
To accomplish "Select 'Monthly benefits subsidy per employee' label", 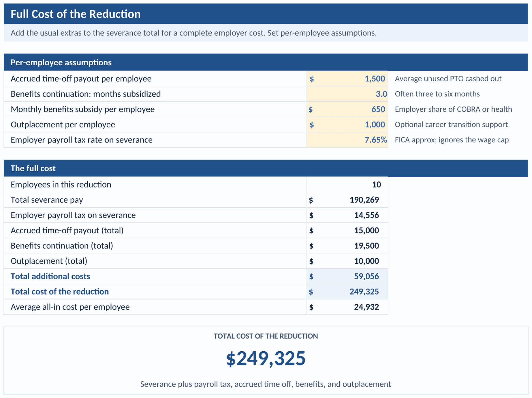I will [x=82, y=109].
